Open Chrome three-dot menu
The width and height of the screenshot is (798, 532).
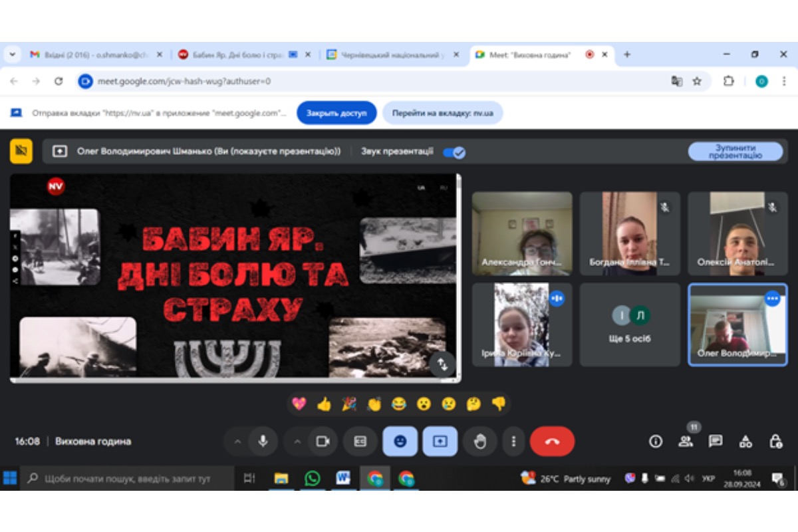click(x=784, y=81)
